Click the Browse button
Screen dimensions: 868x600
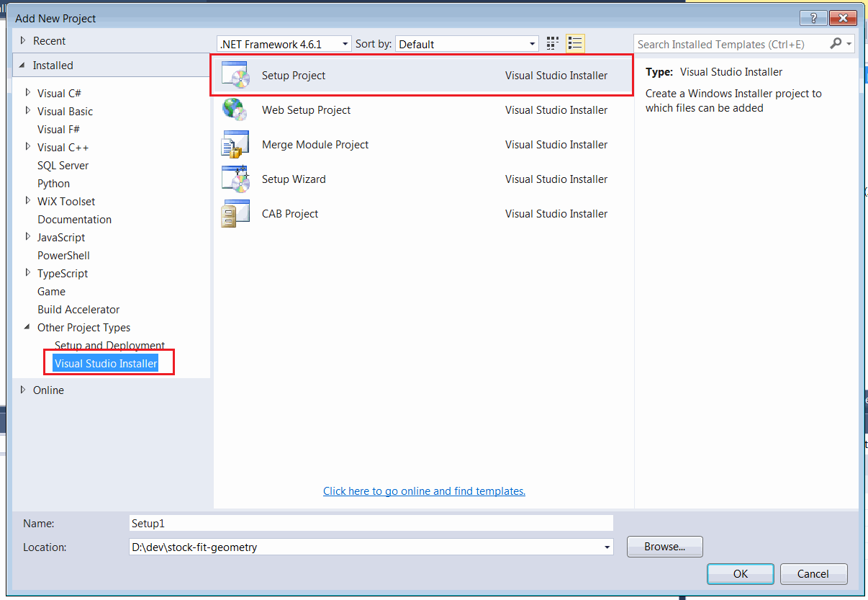click(x=664, y=547)
